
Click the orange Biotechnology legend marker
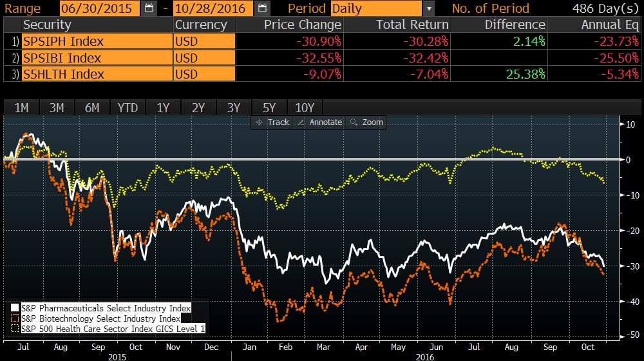point(15,318)
